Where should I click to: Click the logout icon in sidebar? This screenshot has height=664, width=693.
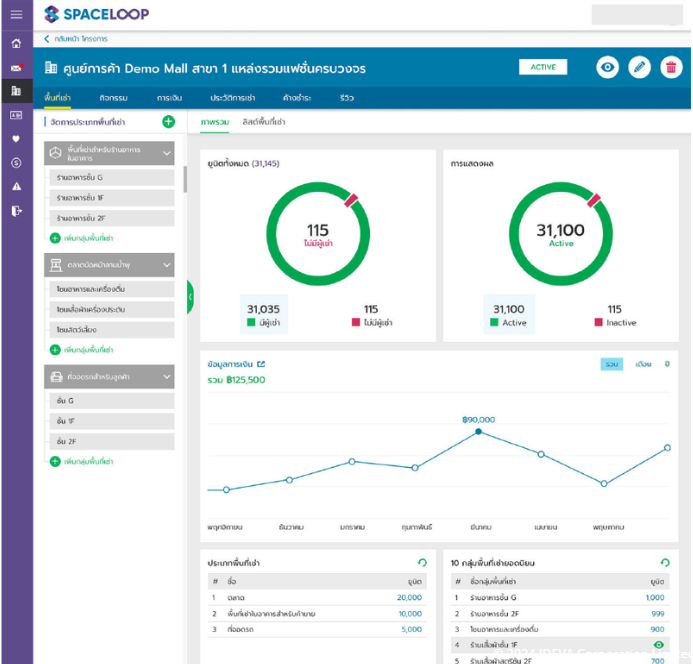pyautogui.click(x=16, y=210)
